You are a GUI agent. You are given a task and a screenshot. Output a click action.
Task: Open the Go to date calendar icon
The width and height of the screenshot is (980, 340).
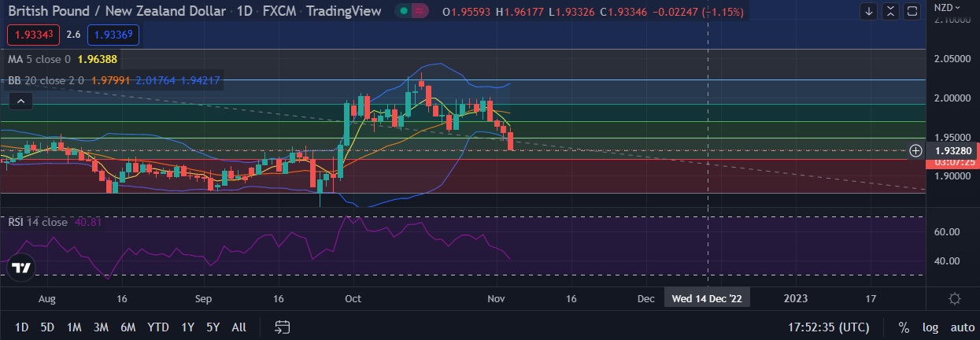(x=283, y=327)
